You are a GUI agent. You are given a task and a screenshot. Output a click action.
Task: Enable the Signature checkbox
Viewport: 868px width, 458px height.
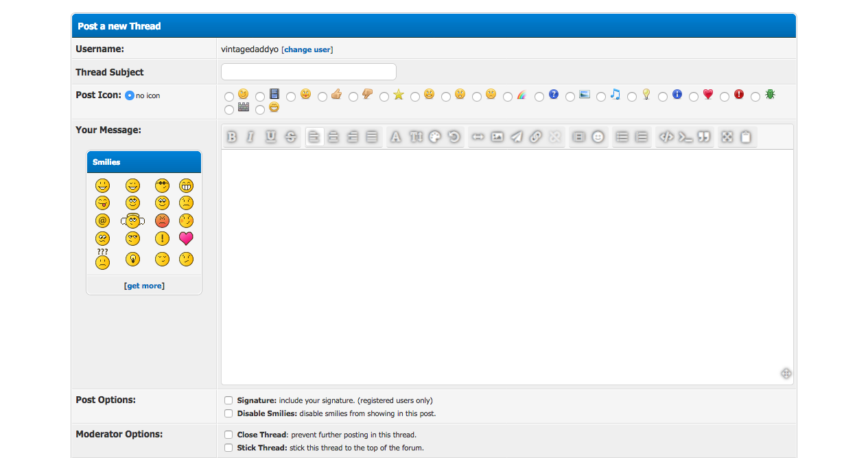[228, 400]
